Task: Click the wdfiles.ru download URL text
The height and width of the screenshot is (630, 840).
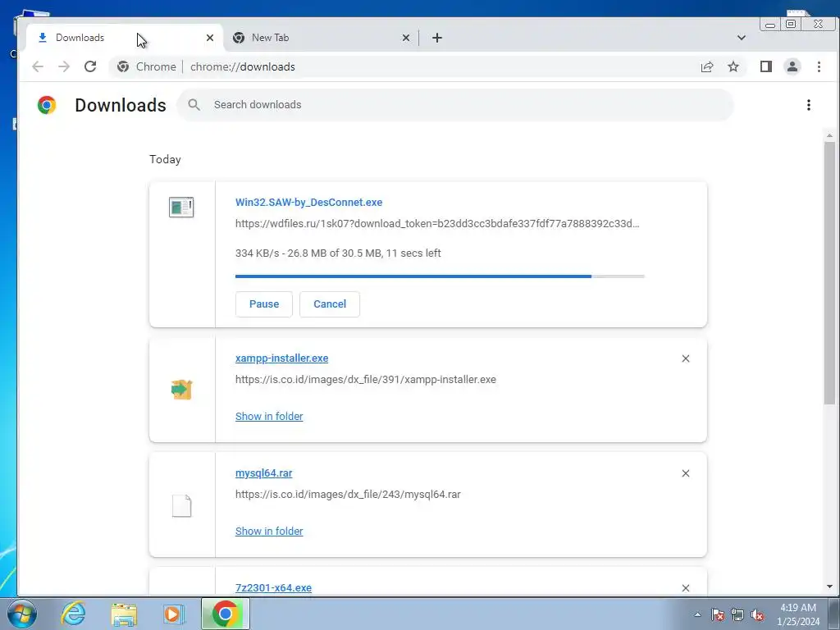Action: coord(437,223)
